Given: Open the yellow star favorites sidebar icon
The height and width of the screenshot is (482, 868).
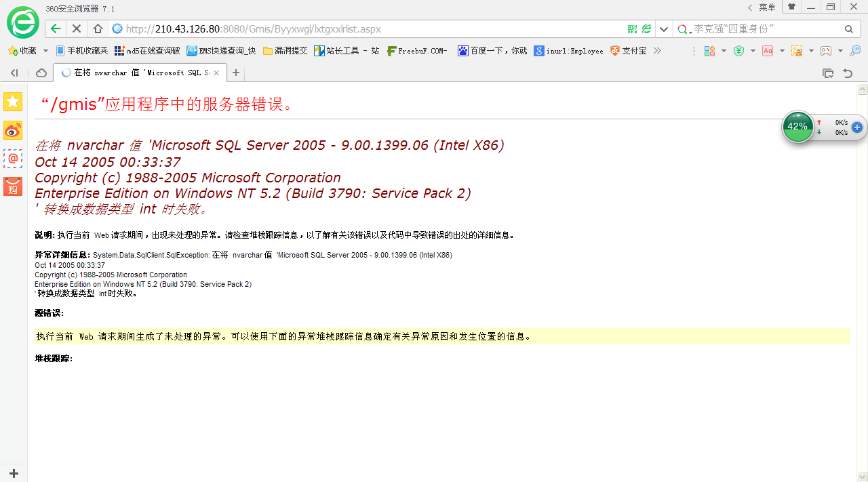Looking at the screenshot, I should [x=13, y=102].
